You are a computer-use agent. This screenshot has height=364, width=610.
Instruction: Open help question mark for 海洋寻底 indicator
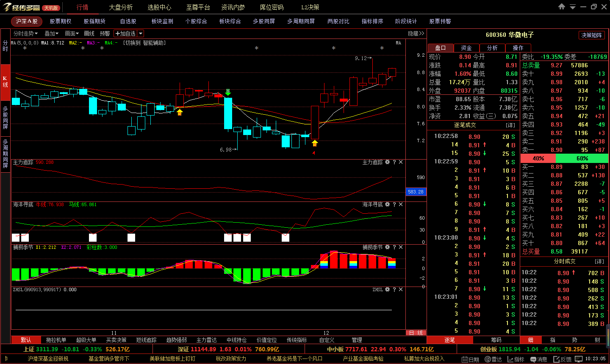(x=394, y=204)
